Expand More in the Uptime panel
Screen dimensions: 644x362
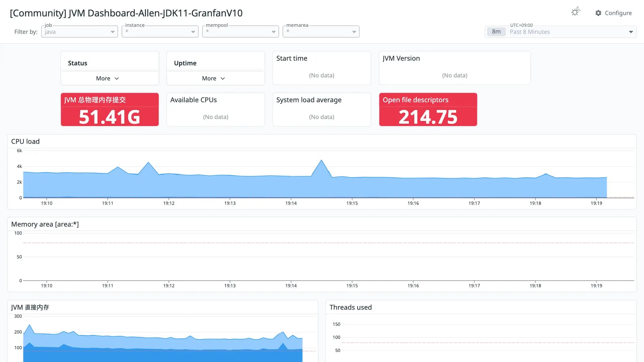[213, 78]
